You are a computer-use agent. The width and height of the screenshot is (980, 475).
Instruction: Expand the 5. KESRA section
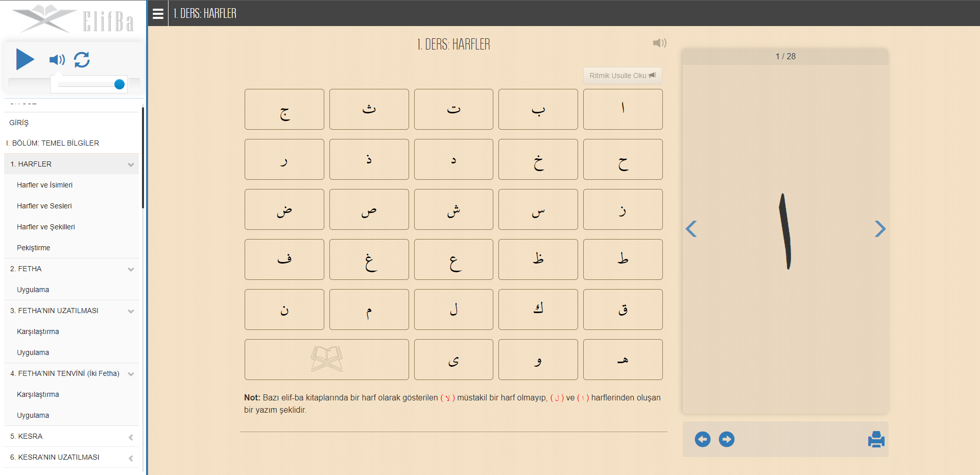coord(131,437)
